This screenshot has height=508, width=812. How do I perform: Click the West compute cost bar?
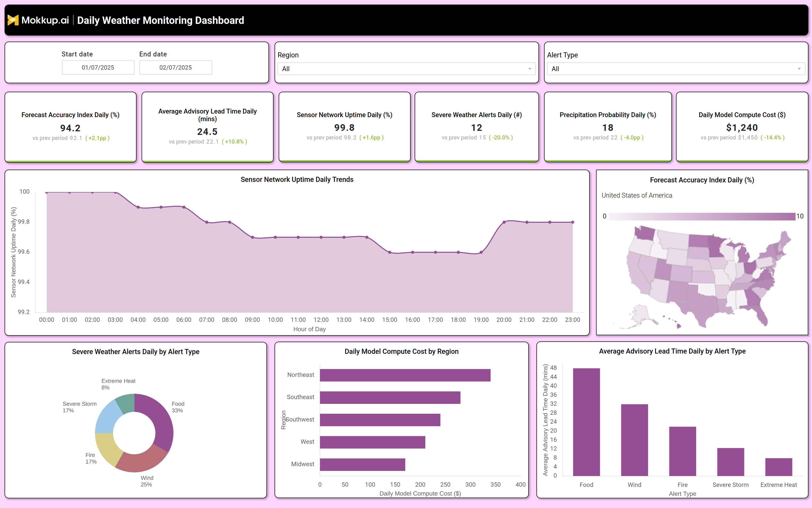(373, 442)
